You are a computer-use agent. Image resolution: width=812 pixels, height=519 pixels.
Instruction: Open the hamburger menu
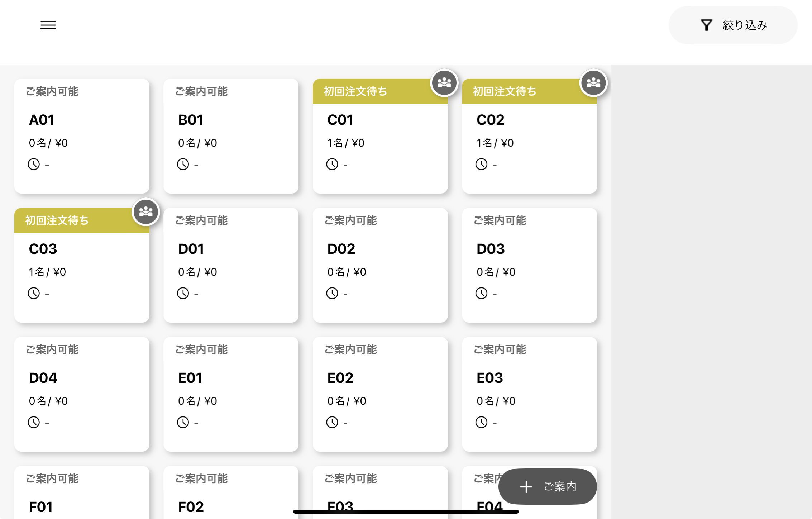click(48, 25)
